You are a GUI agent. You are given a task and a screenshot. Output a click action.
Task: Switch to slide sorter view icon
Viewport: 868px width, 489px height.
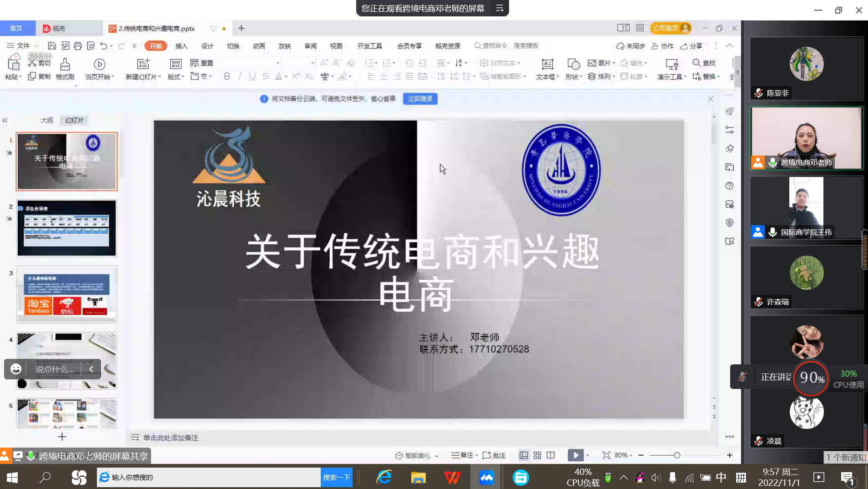537,455
